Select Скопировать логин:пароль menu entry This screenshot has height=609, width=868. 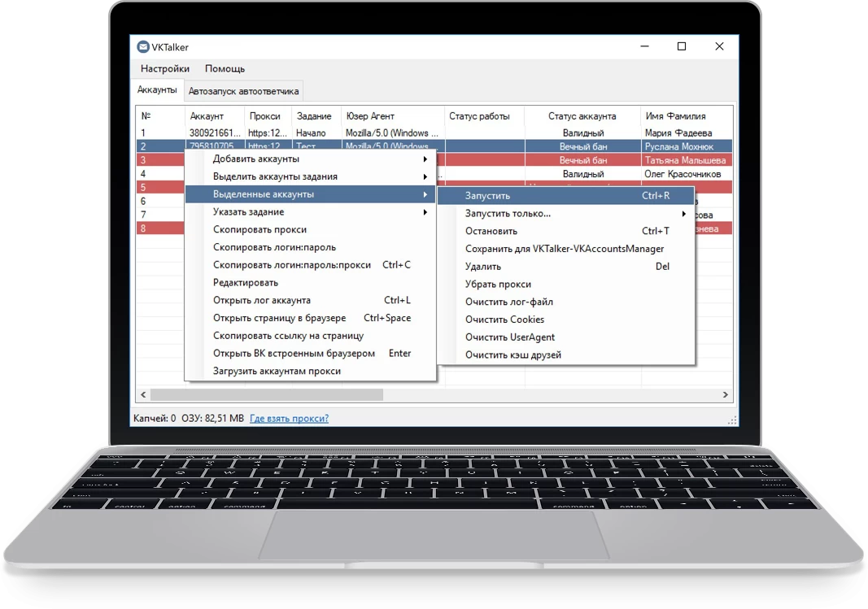point(311,247)
